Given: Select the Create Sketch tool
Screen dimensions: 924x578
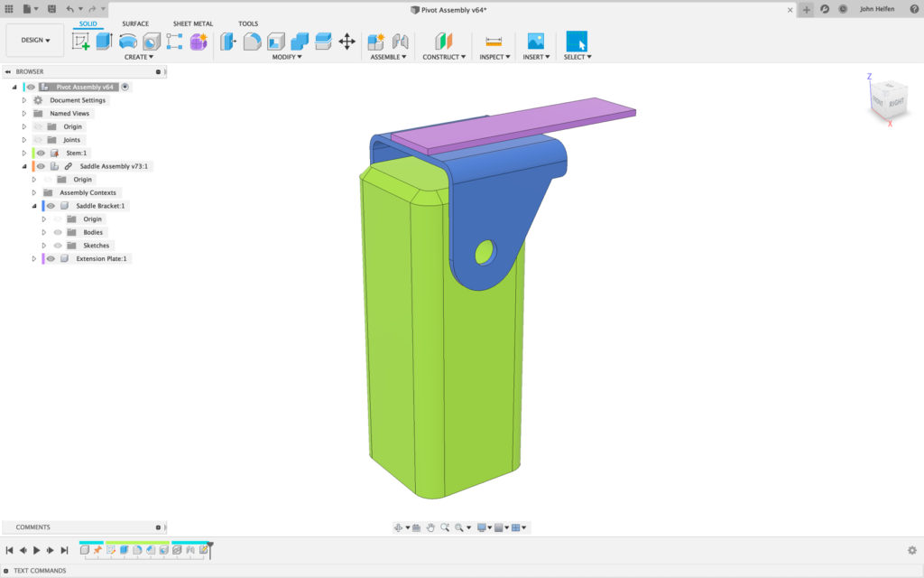Looking at the screenshot, I should [x=80, y=41].
